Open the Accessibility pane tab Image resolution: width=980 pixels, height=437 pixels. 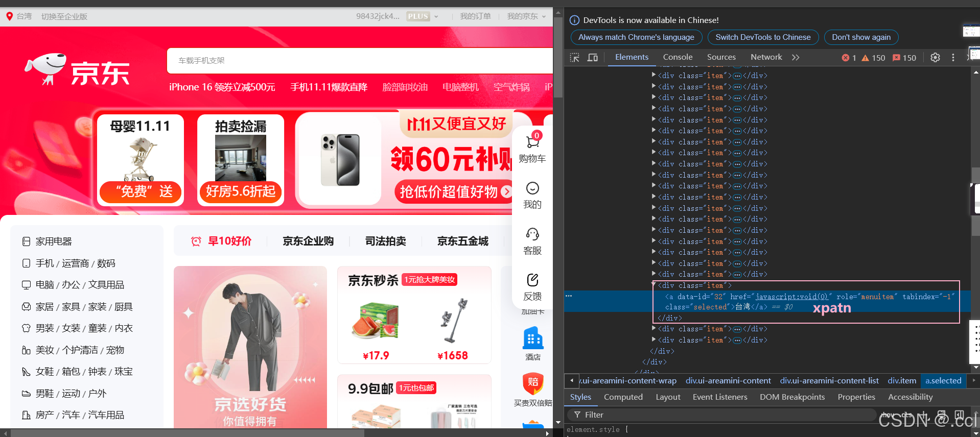point(911,397)
